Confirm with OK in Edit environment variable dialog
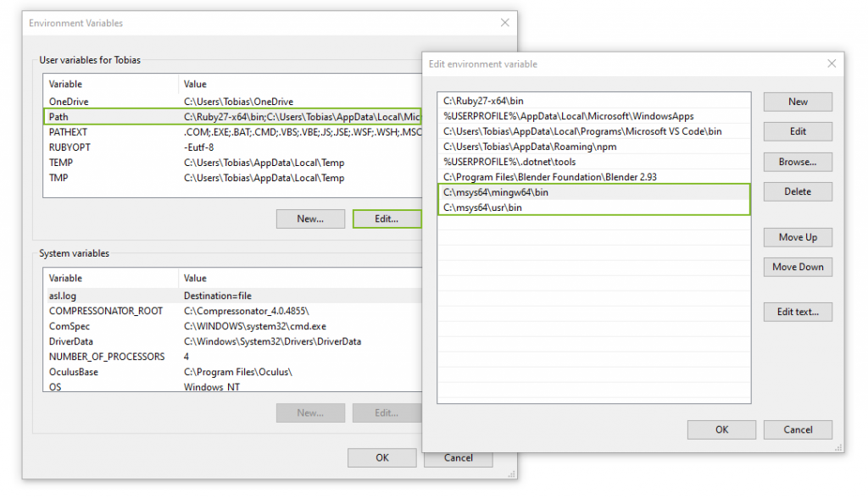868x498 pixels. [x=721, y=430]
